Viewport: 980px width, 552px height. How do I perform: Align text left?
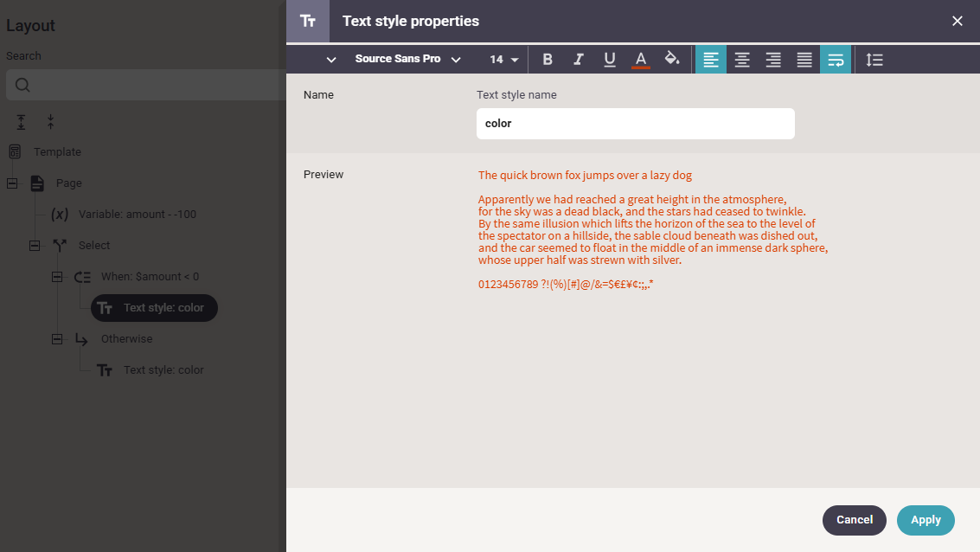pyautogui.click(x=711, y=60)
